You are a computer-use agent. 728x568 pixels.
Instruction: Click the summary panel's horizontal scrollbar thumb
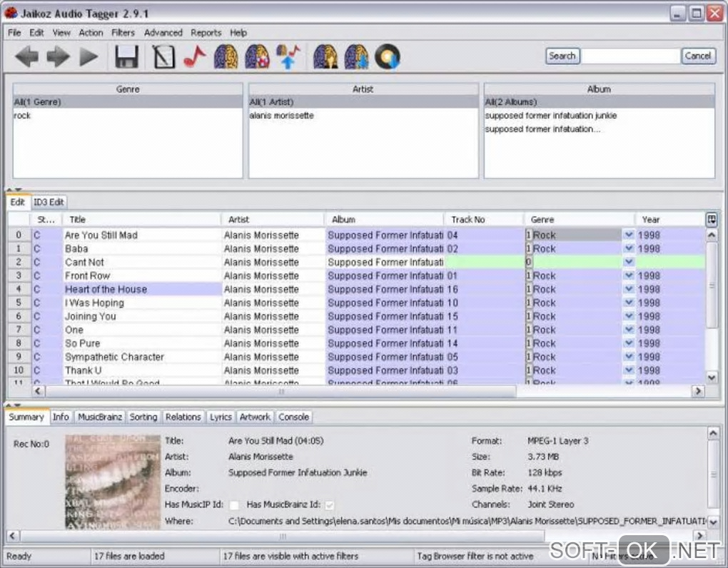[283, 537]
